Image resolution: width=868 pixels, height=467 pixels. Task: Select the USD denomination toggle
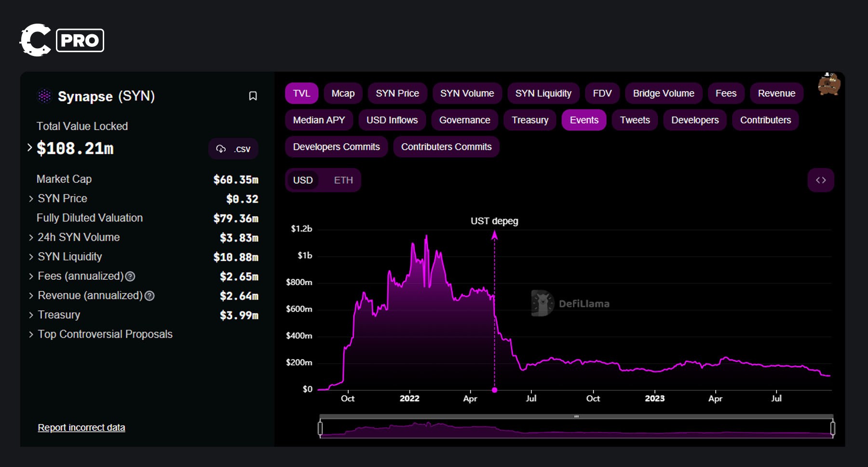tap(303, 180)
